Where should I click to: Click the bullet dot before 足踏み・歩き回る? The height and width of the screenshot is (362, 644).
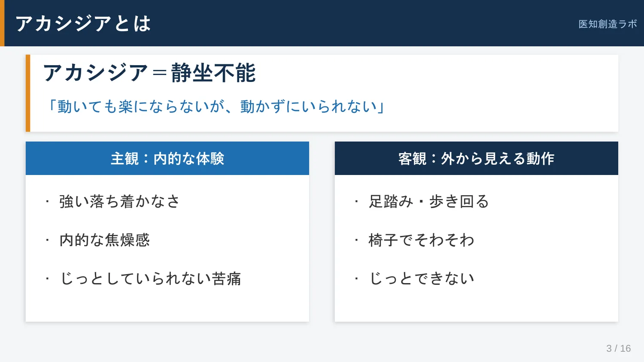(356, 201)
